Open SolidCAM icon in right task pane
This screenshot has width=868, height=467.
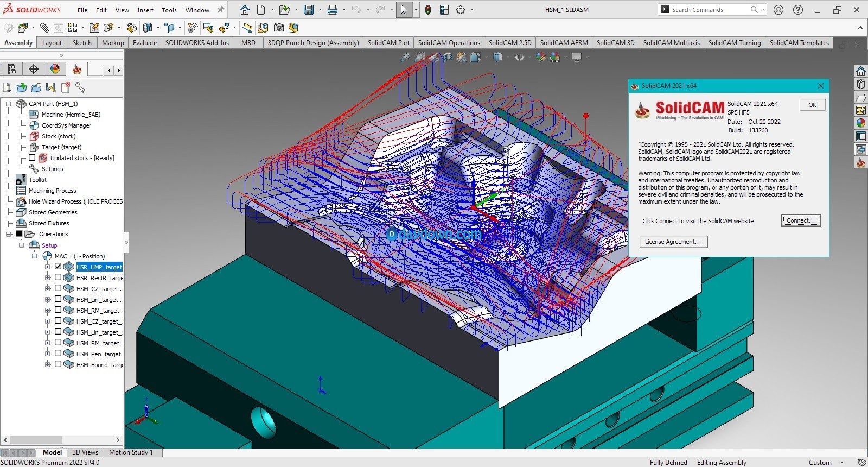click(x=861, y=162)
